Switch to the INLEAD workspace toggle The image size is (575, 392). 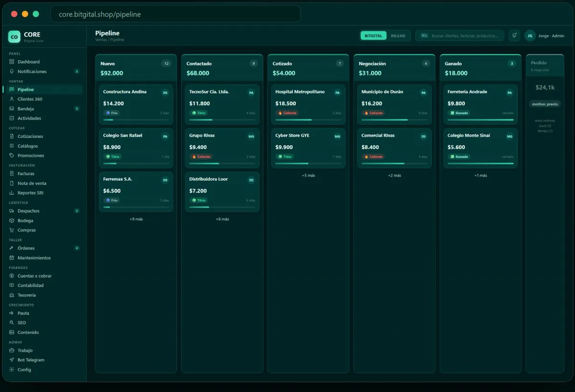[398, 36]
